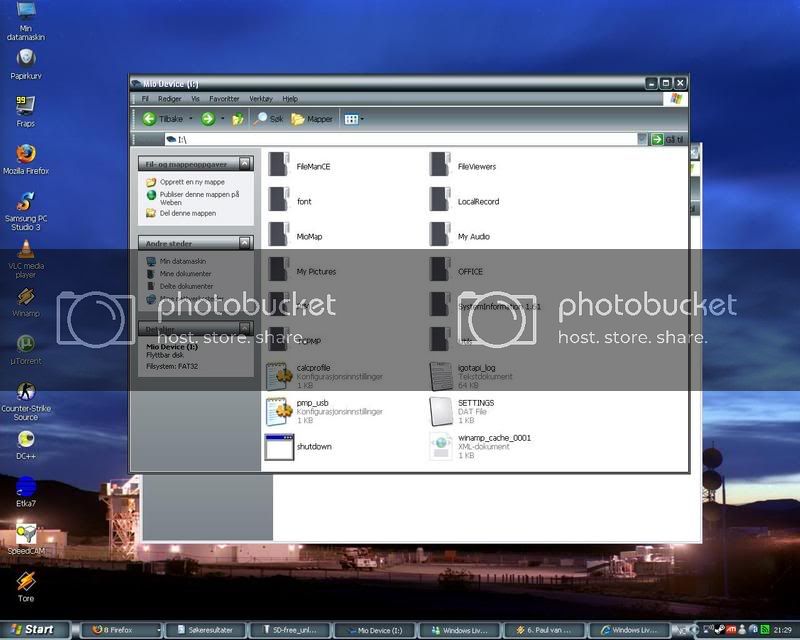This screenshot has width=800, height=640.
Task: Select the DC++ desktop icon
Action: click(x=26, y=445)
